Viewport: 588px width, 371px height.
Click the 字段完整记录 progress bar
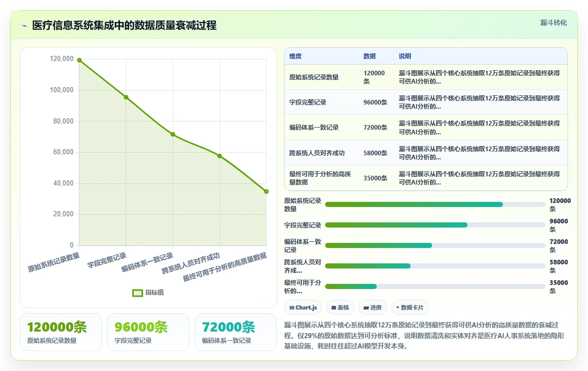point(435,225)
